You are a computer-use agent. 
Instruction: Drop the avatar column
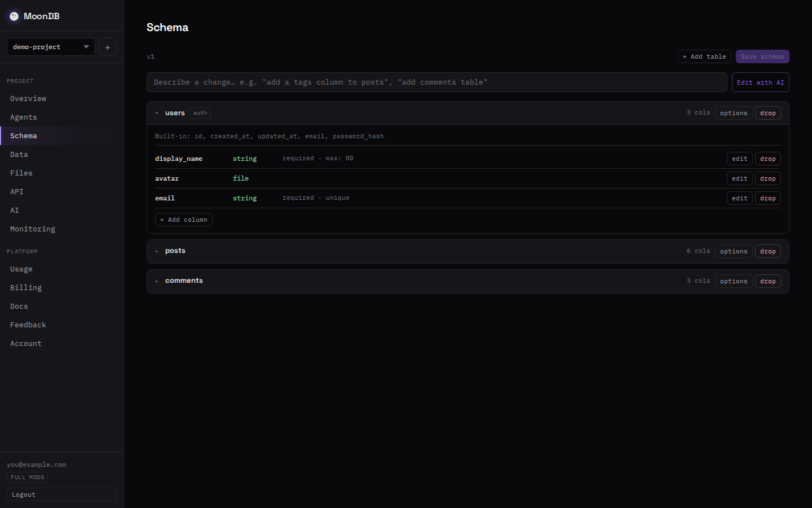tap(768, 178)
